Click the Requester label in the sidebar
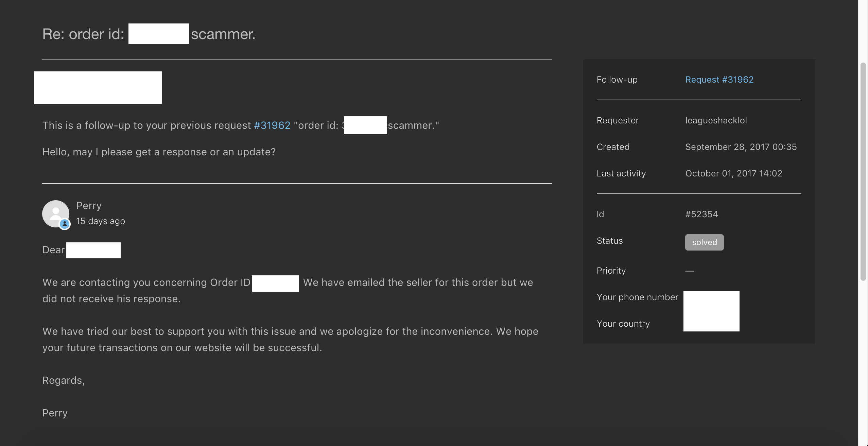Viewport: 868px width, 446px height. coord(618,120)
